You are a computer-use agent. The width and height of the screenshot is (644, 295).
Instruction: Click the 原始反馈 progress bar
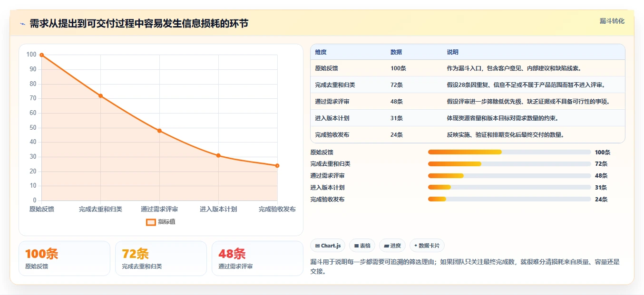(x=509, y=152)
